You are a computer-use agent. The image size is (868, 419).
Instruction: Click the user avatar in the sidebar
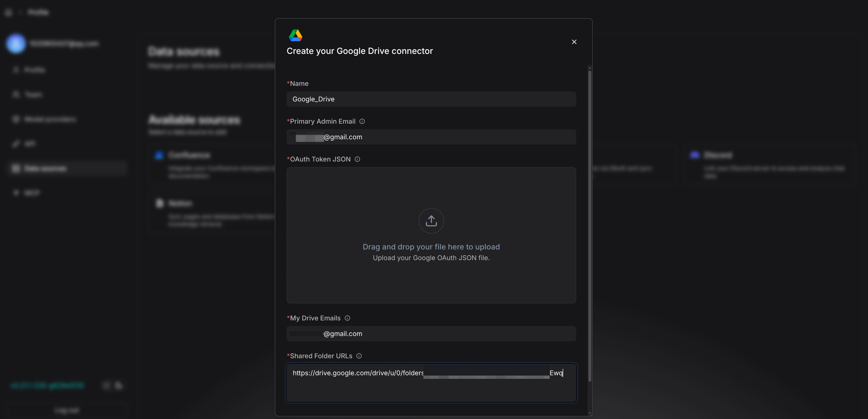pyautogui.click(x=16, y=44)
